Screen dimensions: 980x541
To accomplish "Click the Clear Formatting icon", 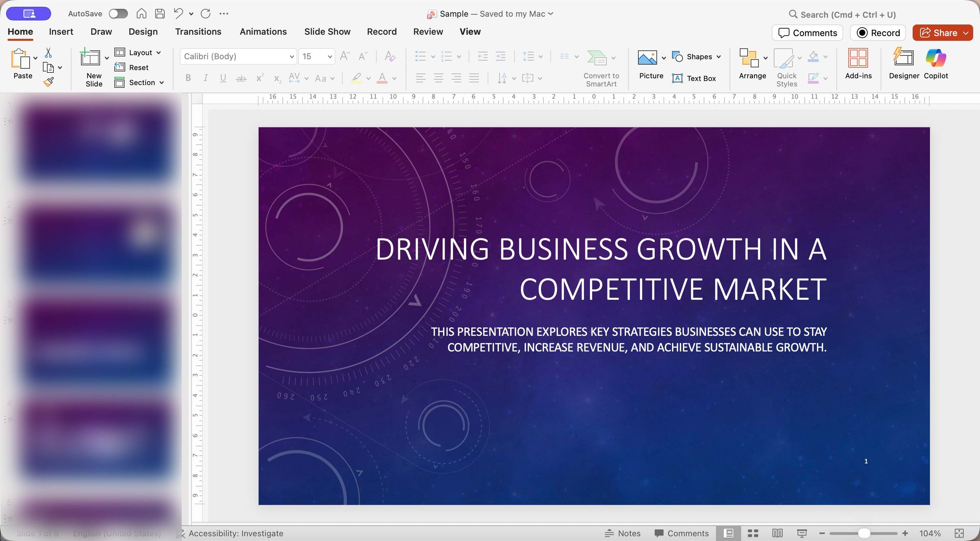I will coord(390,56).
